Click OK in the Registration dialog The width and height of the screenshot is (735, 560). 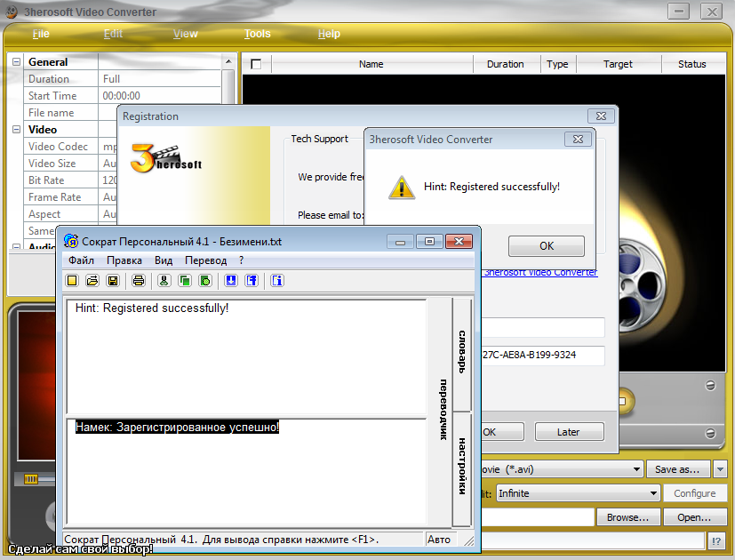click(x=502, y=432)
